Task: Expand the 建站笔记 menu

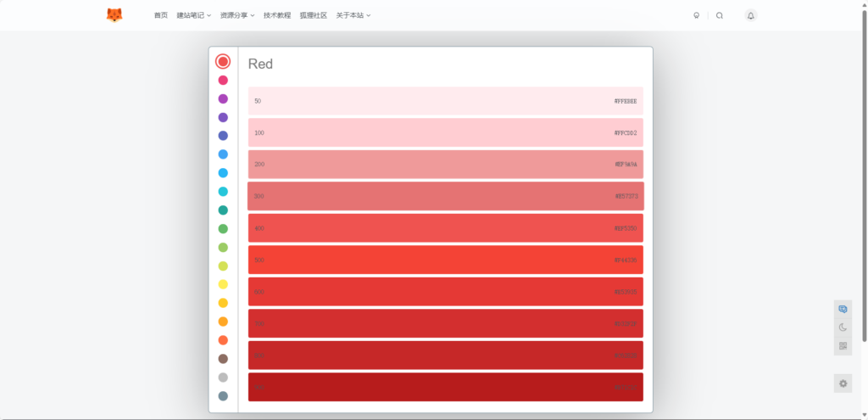Action: (194, 15)
